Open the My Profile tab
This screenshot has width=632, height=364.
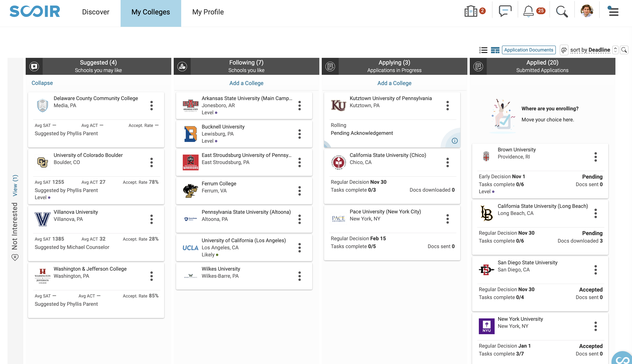coord(208,12)
